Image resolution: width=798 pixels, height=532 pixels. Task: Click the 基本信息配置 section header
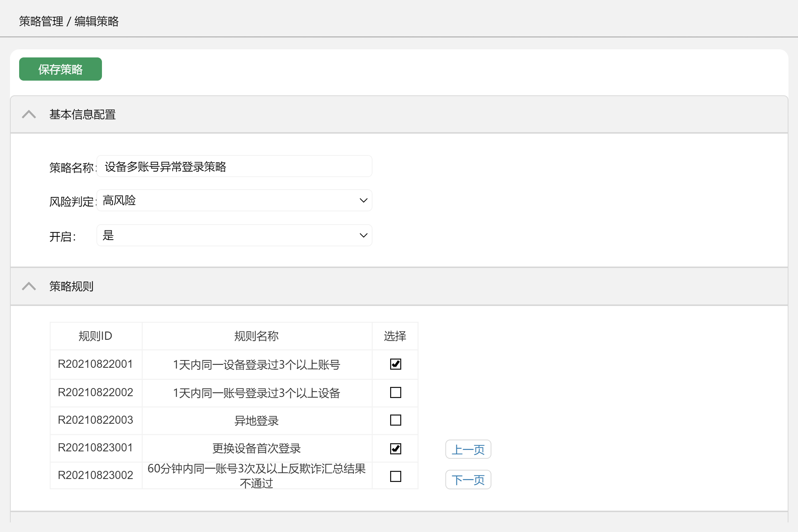(399, 114)
